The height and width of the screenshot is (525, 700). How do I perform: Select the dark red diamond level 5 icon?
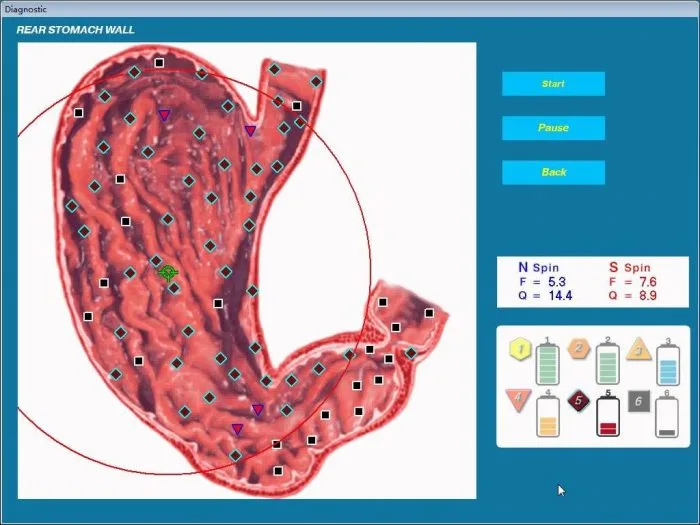tap(577, 401)
